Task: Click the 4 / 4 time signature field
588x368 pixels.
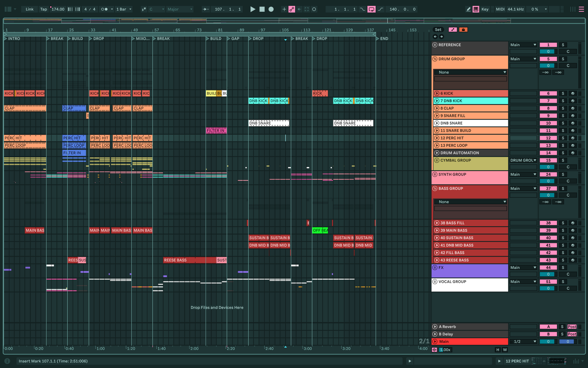Action: coord(90,9)
